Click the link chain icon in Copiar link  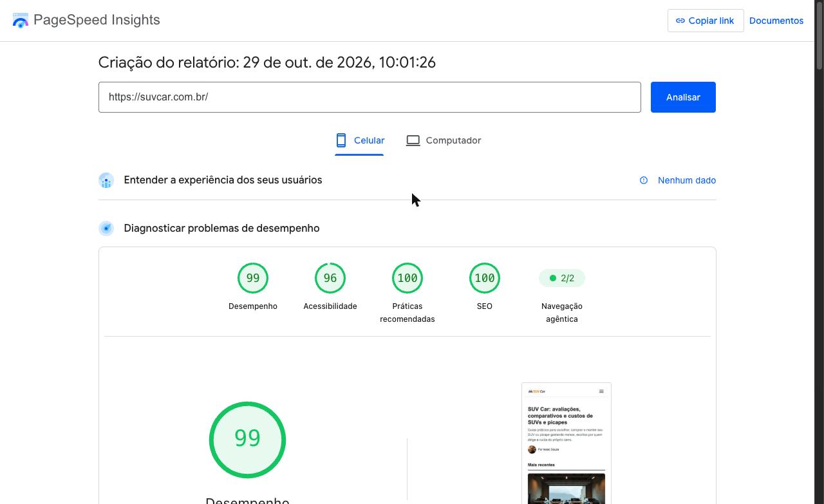(680, 21)
